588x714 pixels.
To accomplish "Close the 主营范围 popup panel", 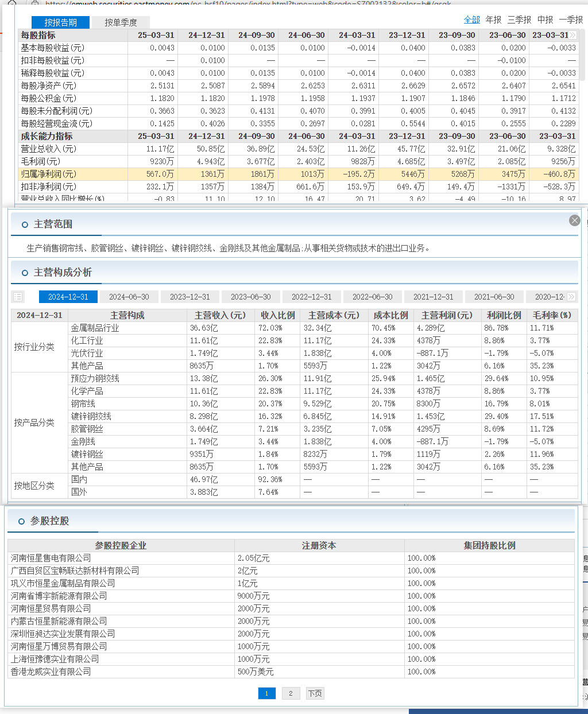I will coord(574,220).
